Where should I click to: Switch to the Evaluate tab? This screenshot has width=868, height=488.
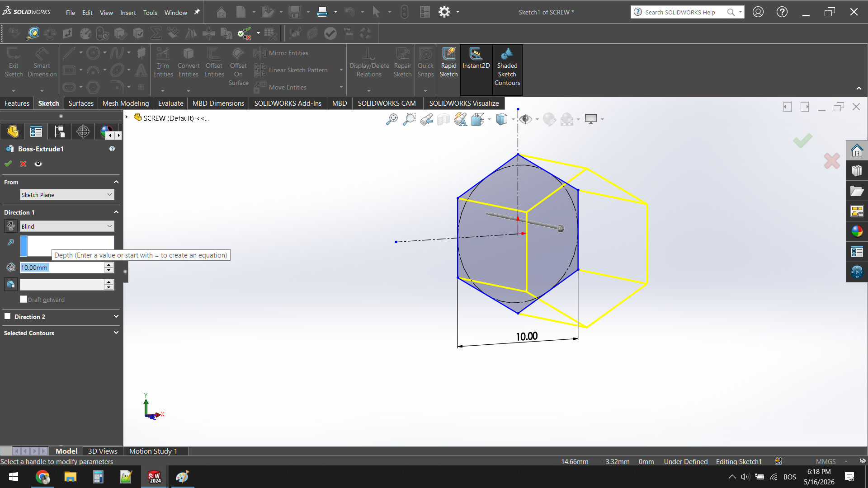tap(171, 103)
